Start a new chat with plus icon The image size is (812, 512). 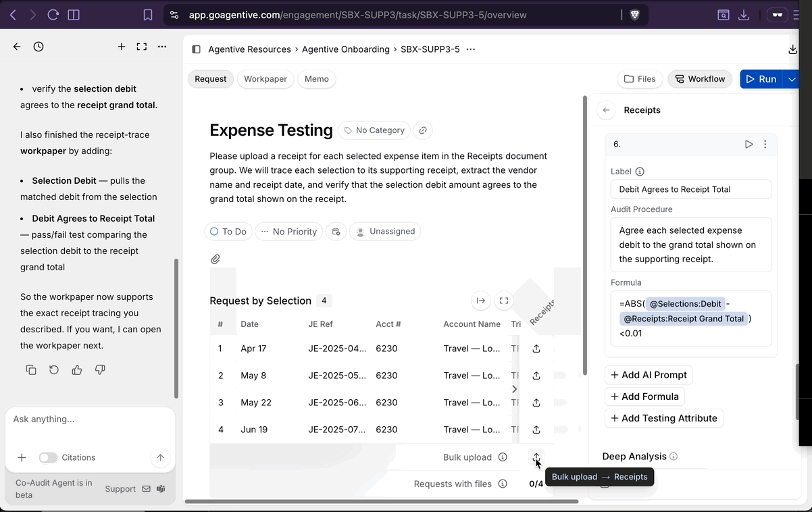[x=122, y=47]
